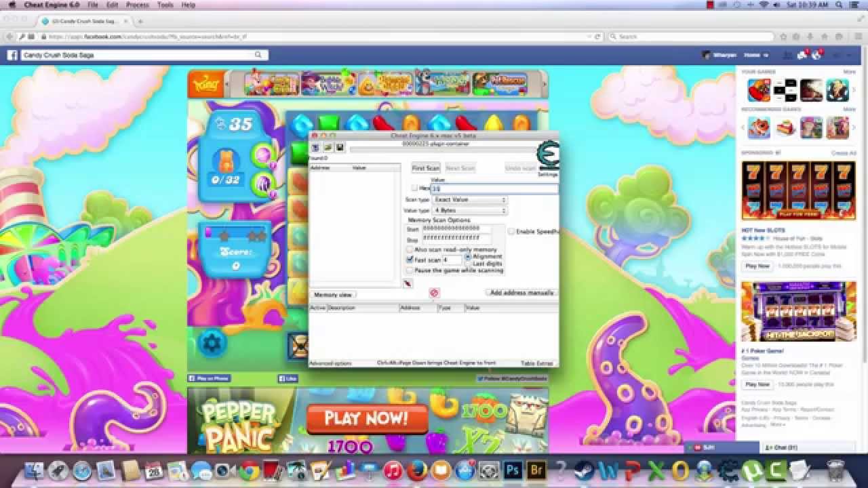Enable Pause the game while scanning

410,270
